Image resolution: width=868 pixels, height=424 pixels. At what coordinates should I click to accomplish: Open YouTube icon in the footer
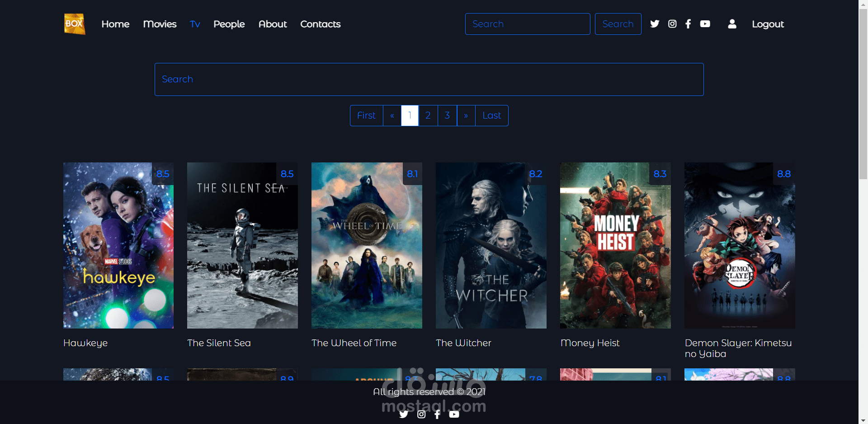pos(454,414)
